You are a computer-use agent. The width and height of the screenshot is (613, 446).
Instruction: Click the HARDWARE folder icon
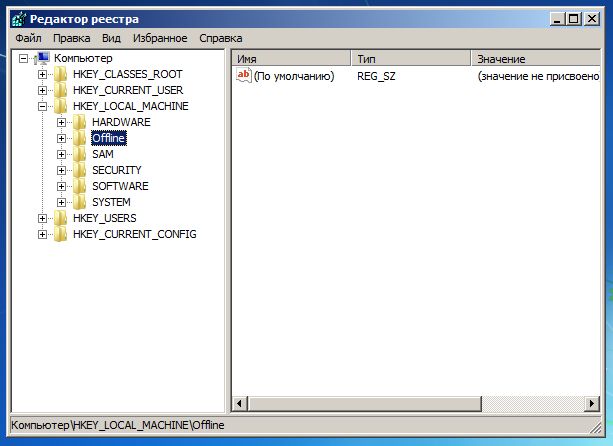80,122
